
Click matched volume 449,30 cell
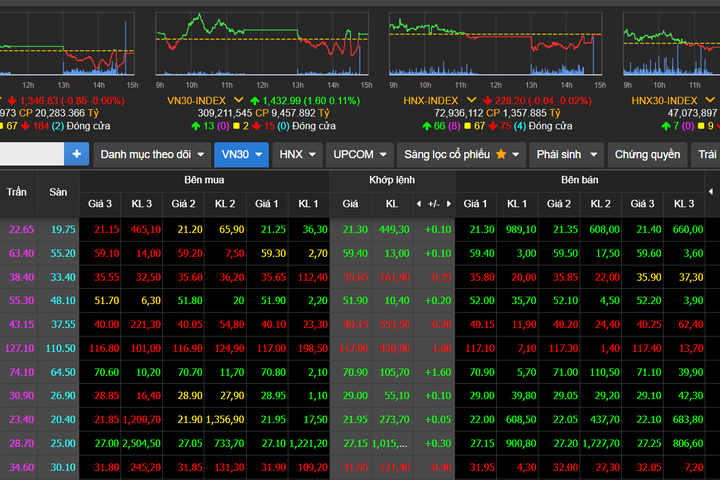coord(394,229)
